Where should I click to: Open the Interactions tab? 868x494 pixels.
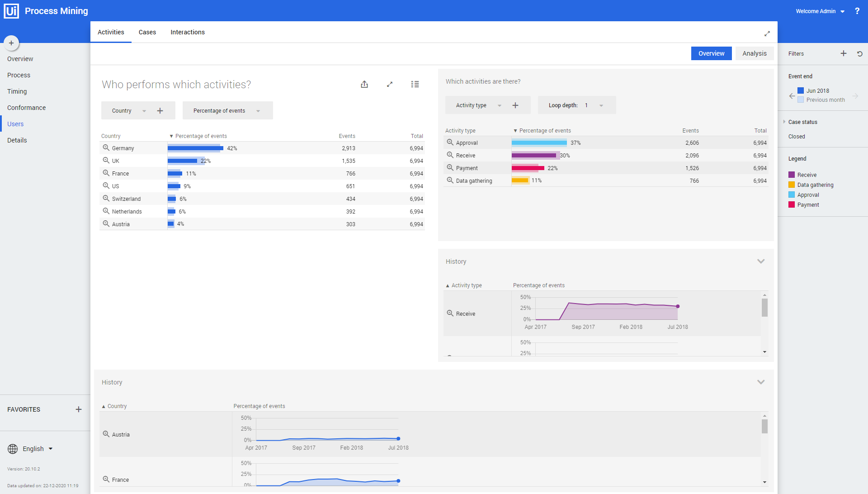coord(188,32)
